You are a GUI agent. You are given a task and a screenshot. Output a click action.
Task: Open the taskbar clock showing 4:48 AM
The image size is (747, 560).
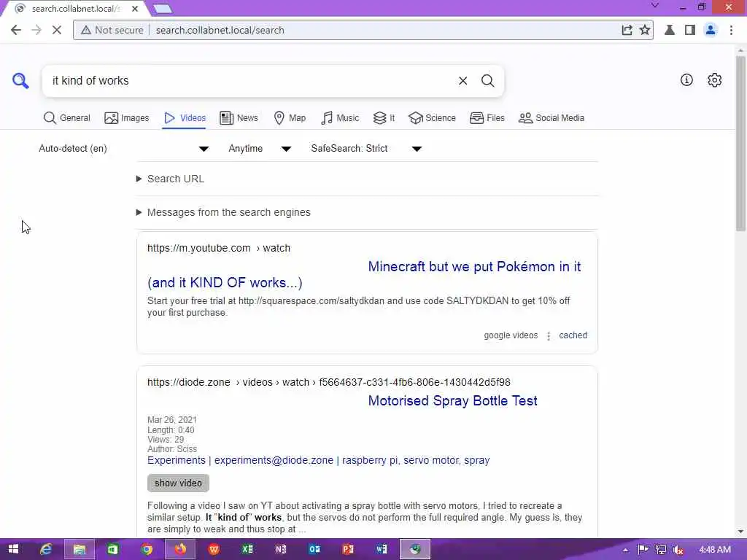pos(715,550)
